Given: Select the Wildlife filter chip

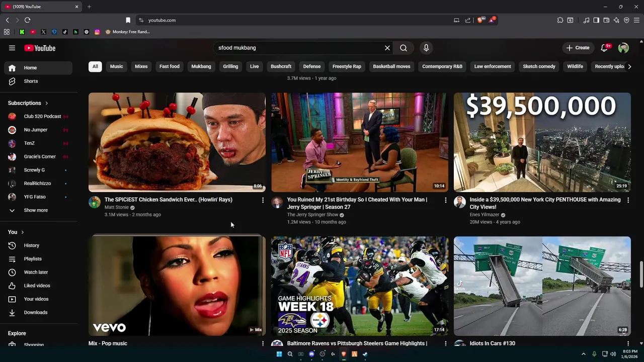Looking at the screenshot, I should (x=575, y=66).
